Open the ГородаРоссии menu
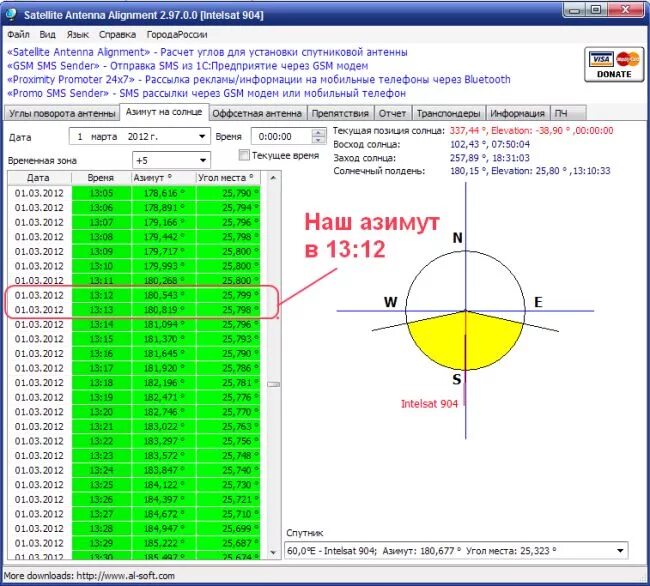650x586 pixels. (x=177, y=34)
